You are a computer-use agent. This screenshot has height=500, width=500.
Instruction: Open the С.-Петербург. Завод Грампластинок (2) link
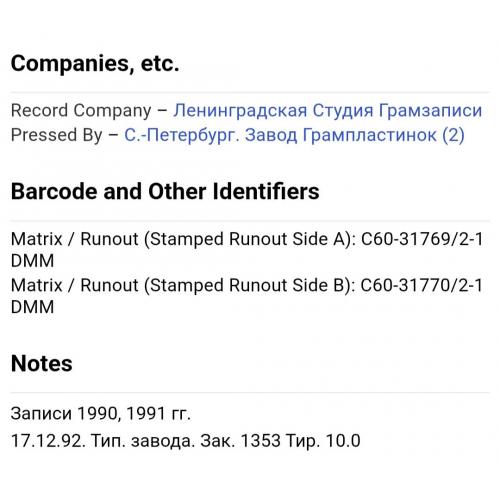294,135
